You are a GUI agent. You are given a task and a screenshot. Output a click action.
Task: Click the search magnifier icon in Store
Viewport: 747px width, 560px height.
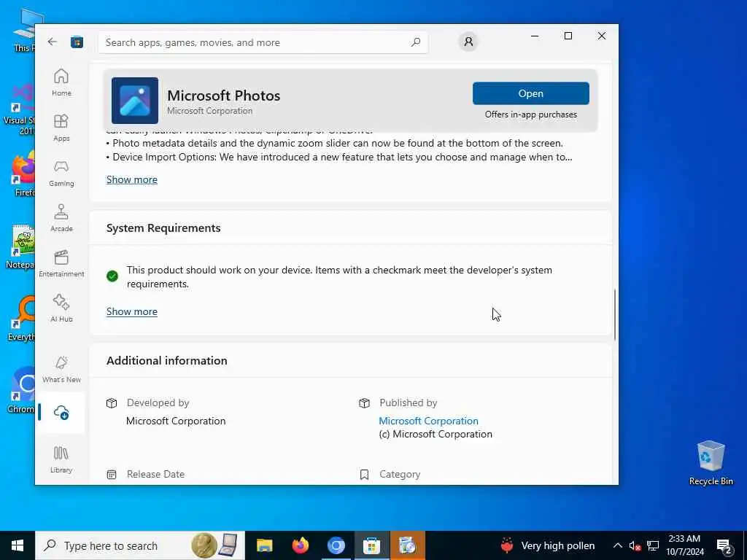point(415,42)
